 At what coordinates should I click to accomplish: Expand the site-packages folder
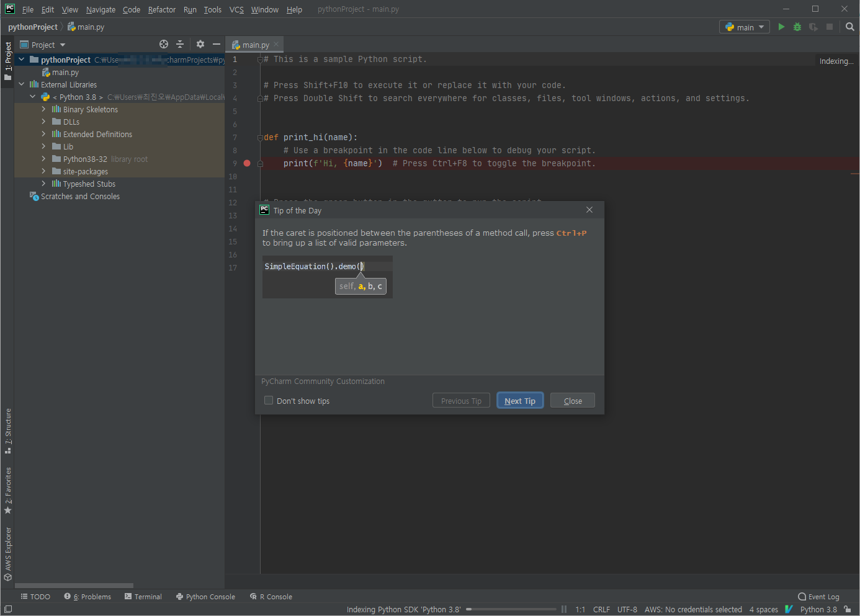pyautogui.click(x=43, y=171)
